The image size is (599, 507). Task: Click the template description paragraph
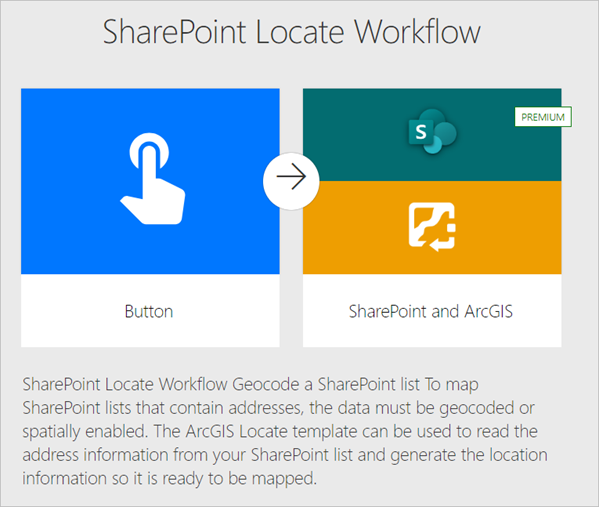tap(285, 431)
